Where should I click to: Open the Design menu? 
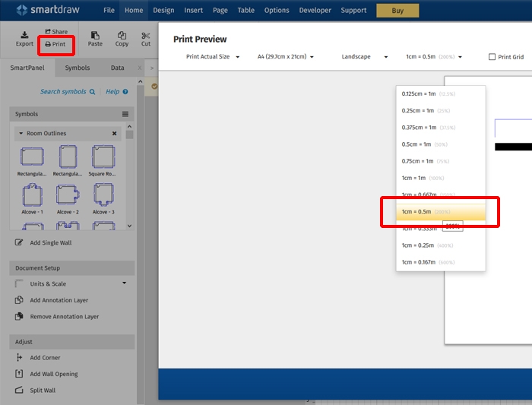(163, 10)
